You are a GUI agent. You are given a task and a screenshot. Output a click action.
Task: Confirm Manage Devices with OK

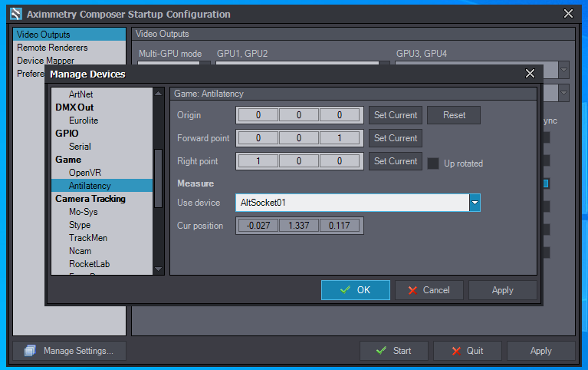356,290
